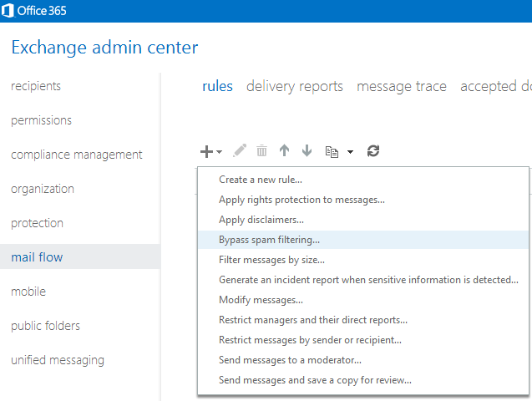Navigate to the protection section
The height and width of the screenshot is (401, 532).
(37, 223)
